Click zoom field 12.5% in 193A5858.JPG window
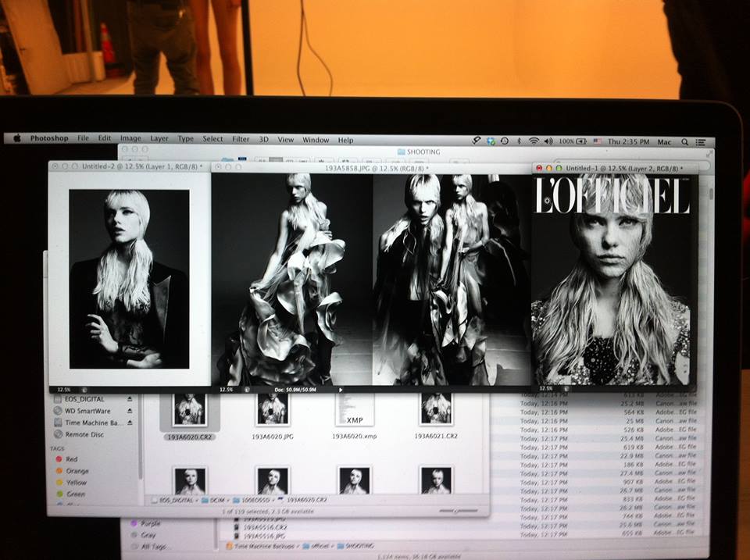This screenshot has width=750, height=560. pyautogui.click(x=226, y=390)
